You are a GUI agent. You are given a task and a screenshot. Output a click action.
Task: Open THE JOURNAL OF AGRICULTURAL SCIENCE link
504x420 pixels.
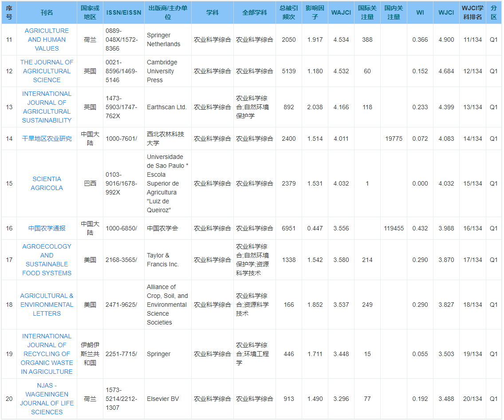47,71
